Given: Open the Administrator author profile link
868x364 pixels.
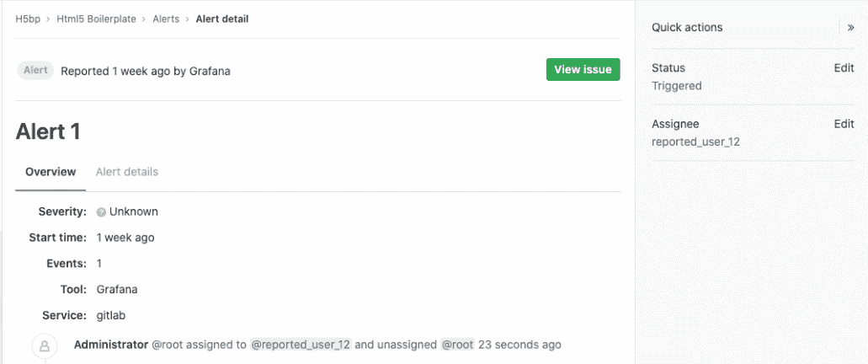Looking at the screenshot, I should pyautogui.click(x=110, y=345).
